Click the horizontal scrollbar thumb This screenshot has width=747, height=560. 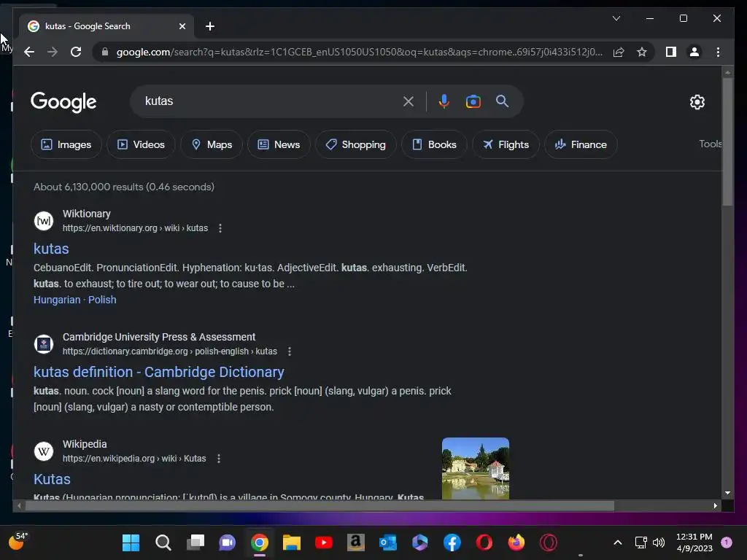[x=320, y=506]
